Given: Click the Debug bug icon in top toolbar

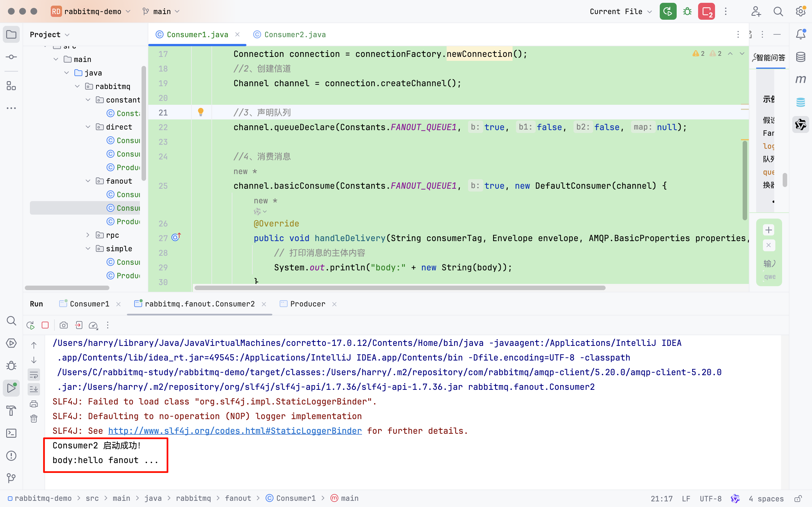Looking at the screenshot, I should pos(687,12).
